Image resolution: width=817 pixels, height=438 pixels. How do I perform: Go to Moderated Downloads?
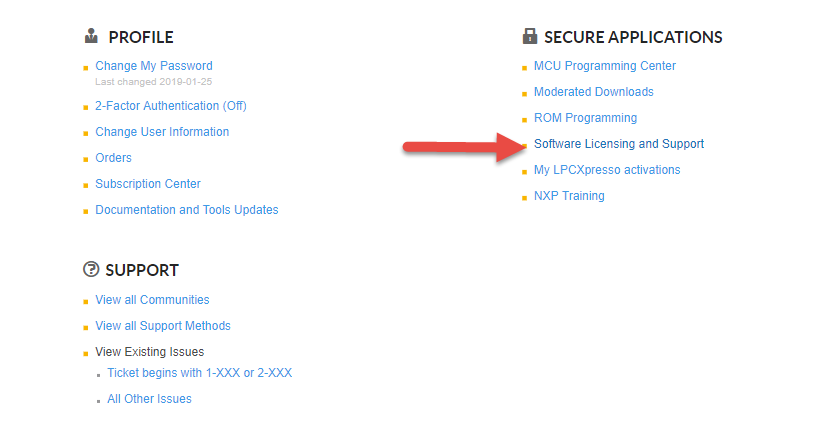593,92
